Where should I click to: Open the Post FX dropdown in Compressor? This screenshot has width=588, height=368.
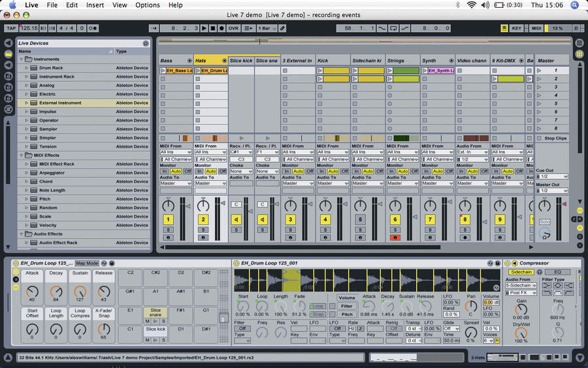click(x=521, y=293)
